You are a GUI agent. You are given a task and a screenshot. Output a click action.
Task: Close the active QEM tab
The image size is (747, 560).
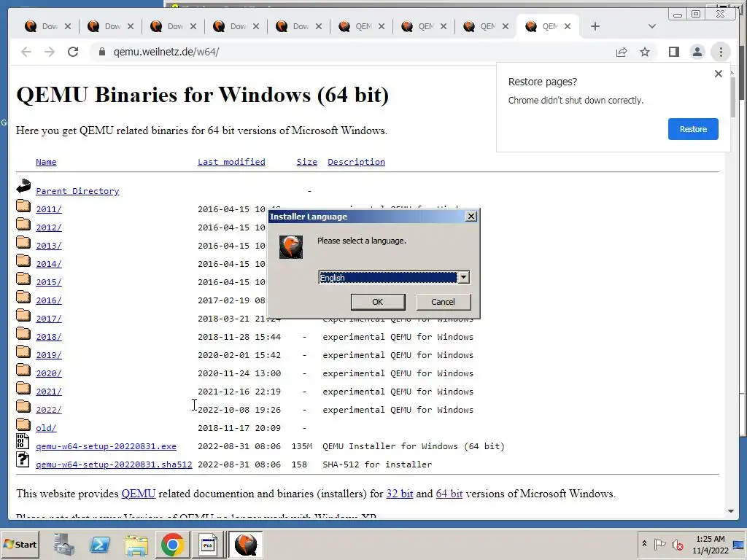click(568, 27)
